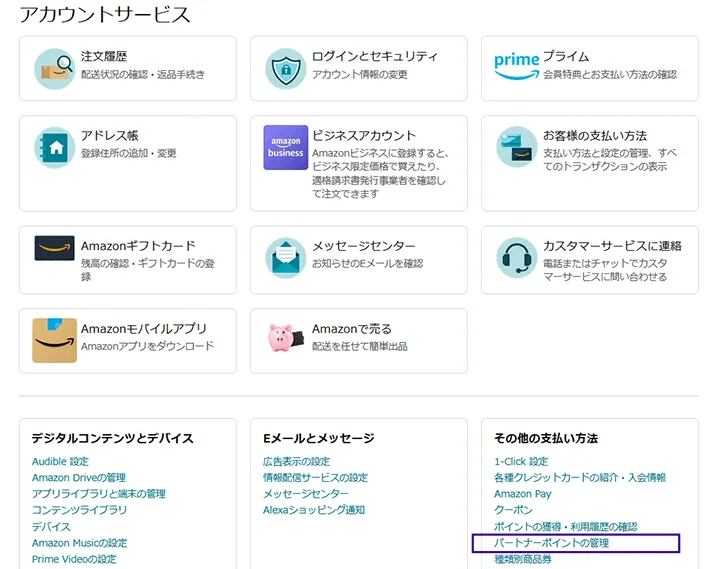Open Amazonギフトカード card title
Screen dimensions: 720x569
pyautogui.click(x=138, y=246)
